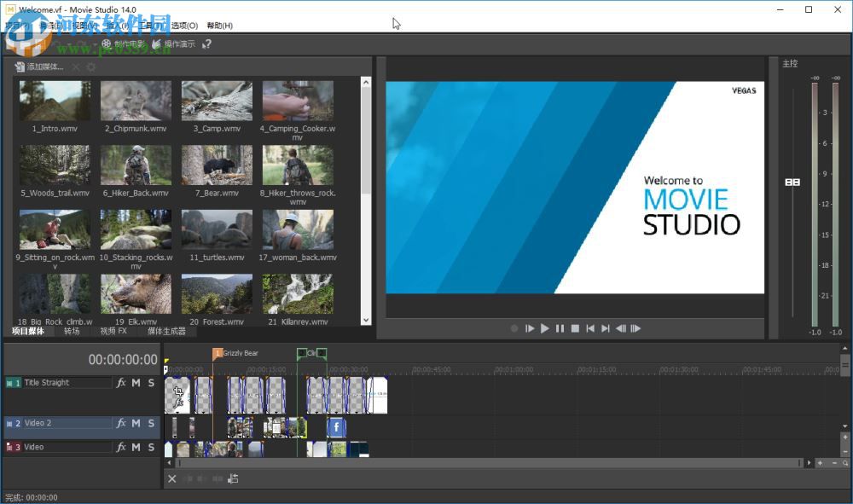
Task: Remove selected media with X icon
Action: [76, 67]
